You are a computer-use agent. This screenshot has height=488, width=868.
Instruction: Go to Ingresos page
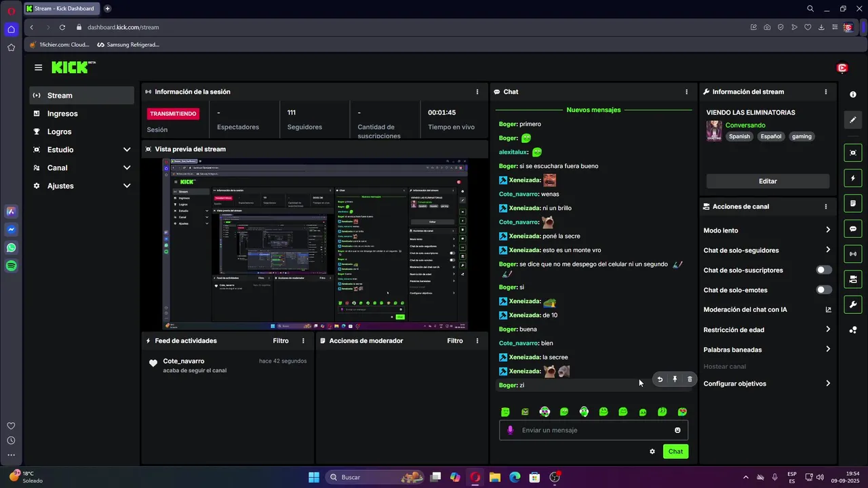82,114
